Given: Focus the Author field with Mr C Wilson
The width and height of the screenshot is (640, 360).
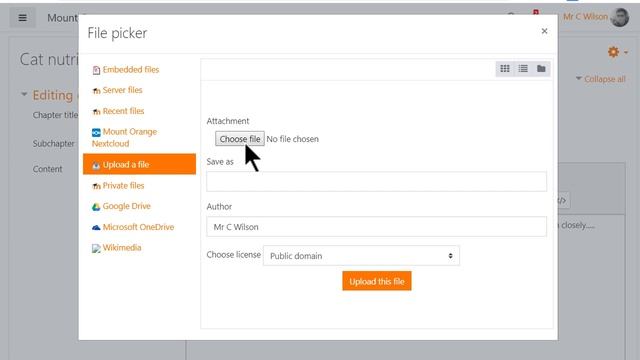Looking at the screenshot, I should [376, 227].
